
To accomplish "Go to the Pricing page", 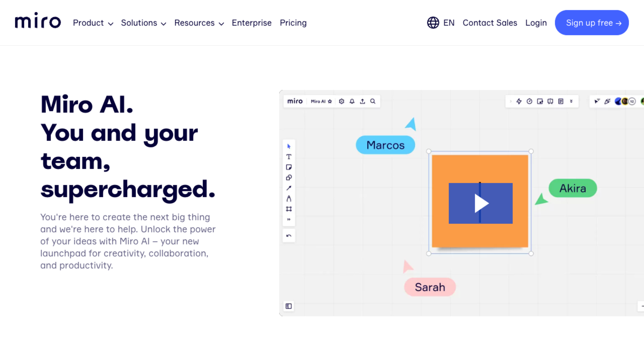I will click(x=293, y=23).
